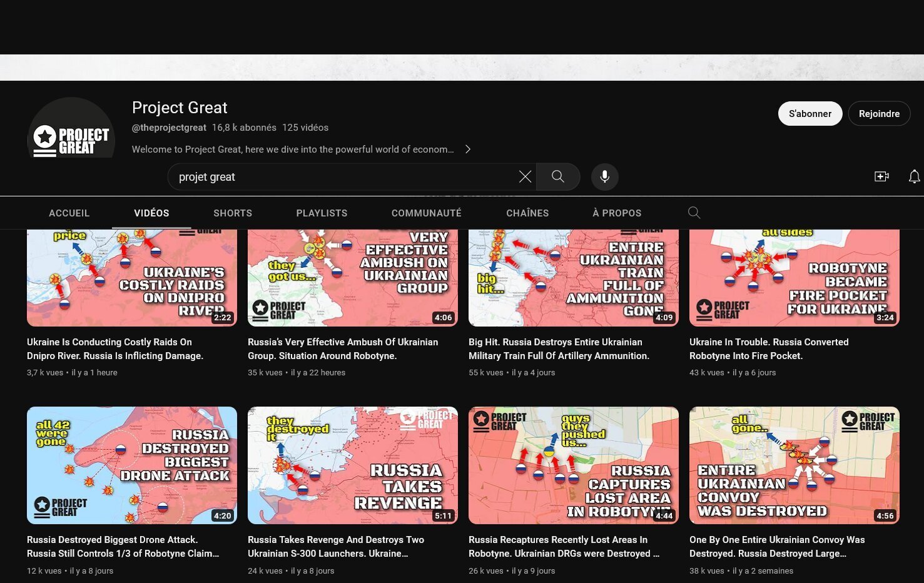Screen dimensions: 924x583
Task: Open the À PROPOS tab
Action: coord(617,213)
